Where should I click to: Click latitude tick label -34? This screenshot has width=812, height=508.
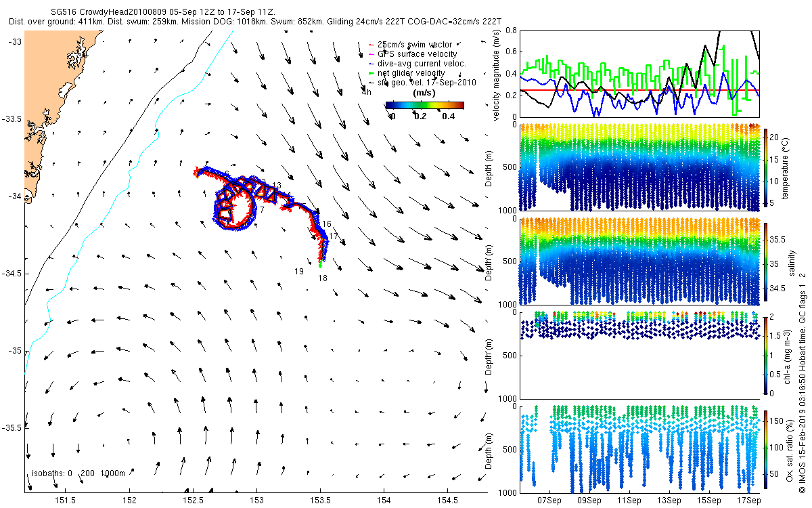(14, 196)
